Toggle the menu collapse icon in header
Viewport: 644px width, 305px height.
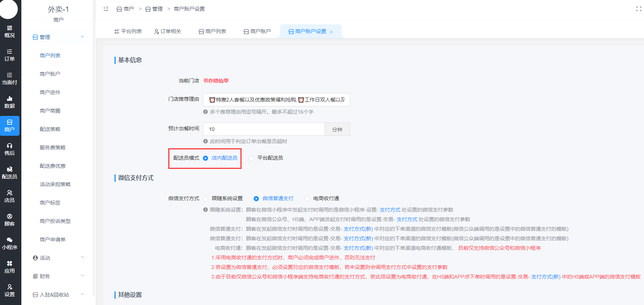tap(106, 9)
